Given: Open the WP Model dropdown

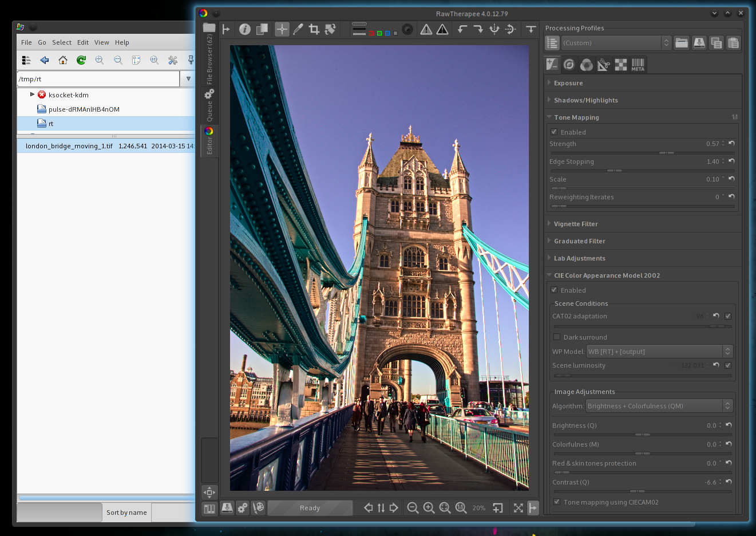Looking at the screenshot, I should tap(659, 352).
